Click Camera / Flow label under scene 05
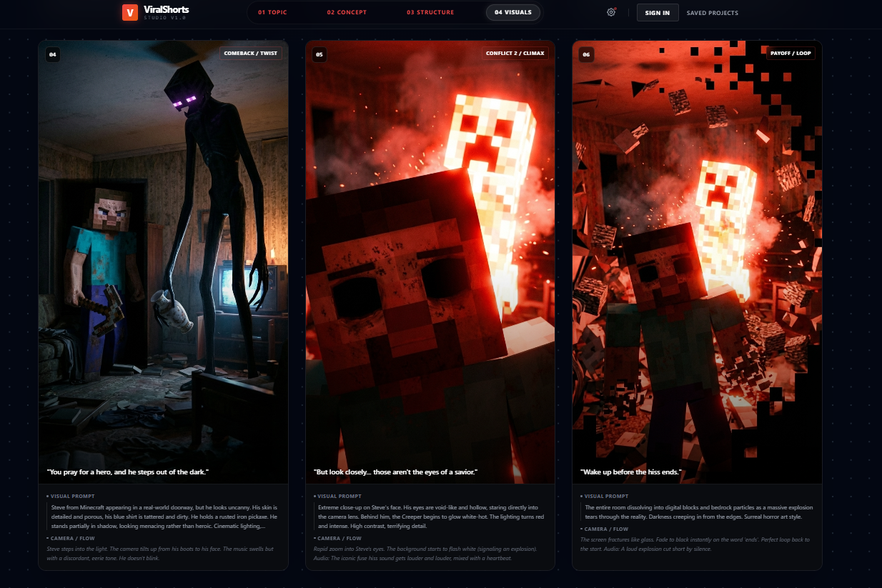Image resolution: width=882 pixels, height=588 pixels. (x=338, y=538)
